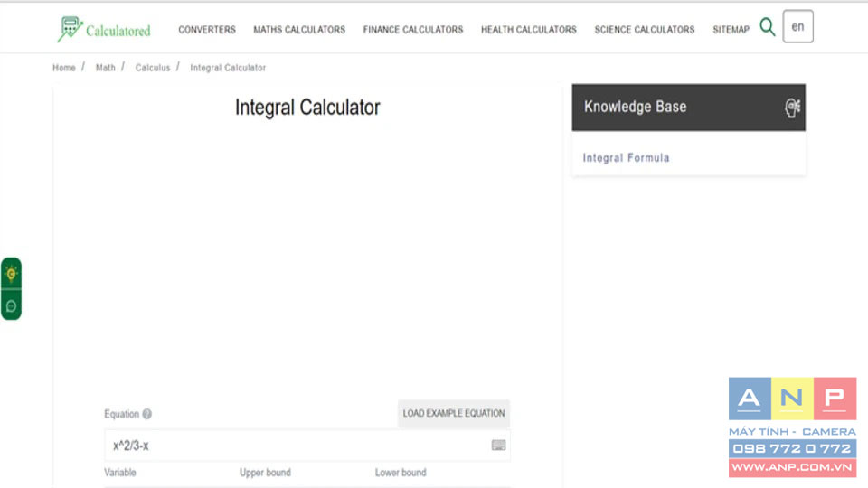Click the Knowledge Base header
This screenshot has width=868, height=488.
tap(689, 108)
